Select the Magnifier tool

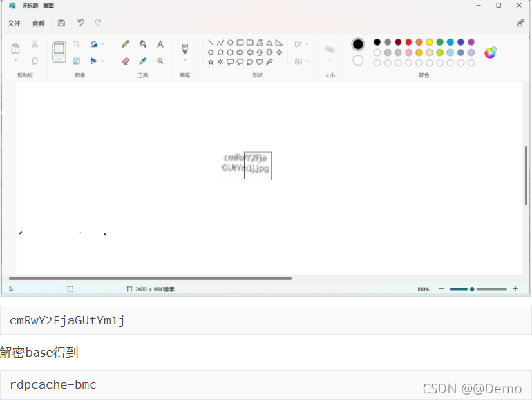click(160, 61)
